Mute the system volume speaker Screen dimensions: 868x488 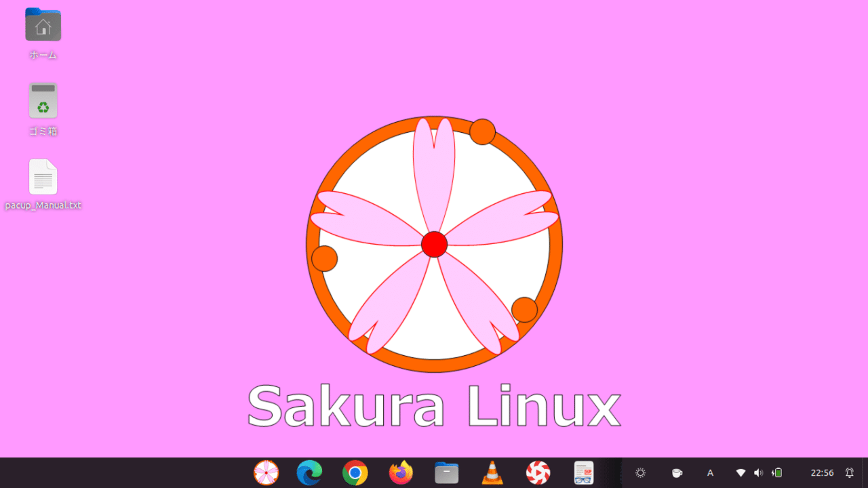(758, 472)
